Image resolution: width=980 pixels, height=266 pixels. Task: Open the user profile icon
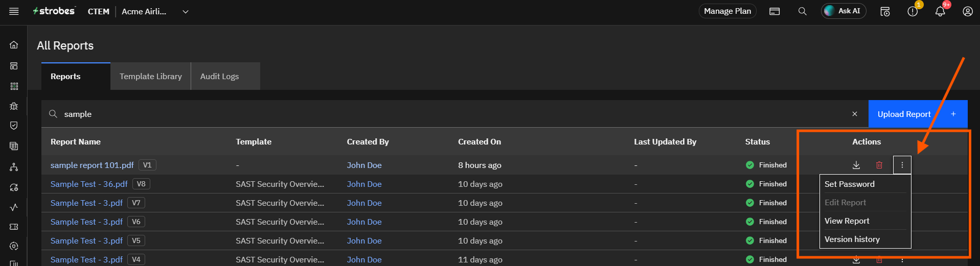[x=968, y=11]
